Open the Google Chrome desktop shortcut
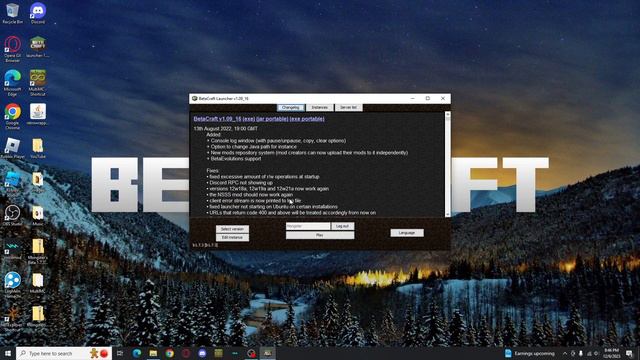Image resolution: width=640 pixels, height=360 pixels. click(12, 116)
